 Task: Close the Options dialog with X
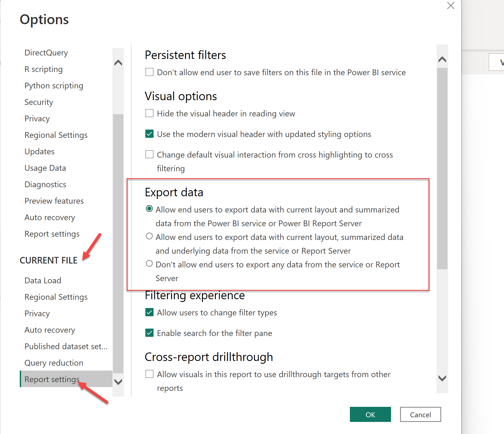451,5
